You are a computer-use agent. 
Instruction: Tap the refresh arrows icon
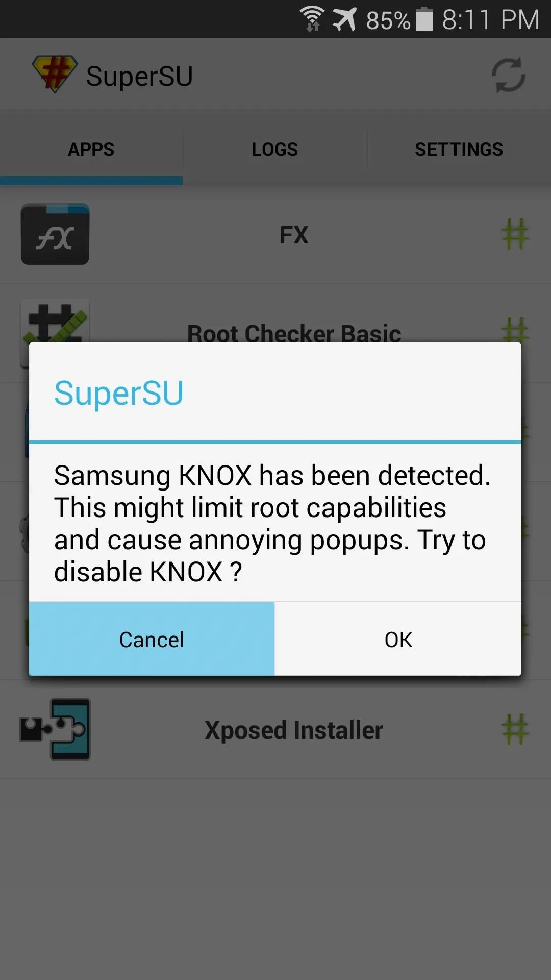pyautogui.click(x=509, y=75)
